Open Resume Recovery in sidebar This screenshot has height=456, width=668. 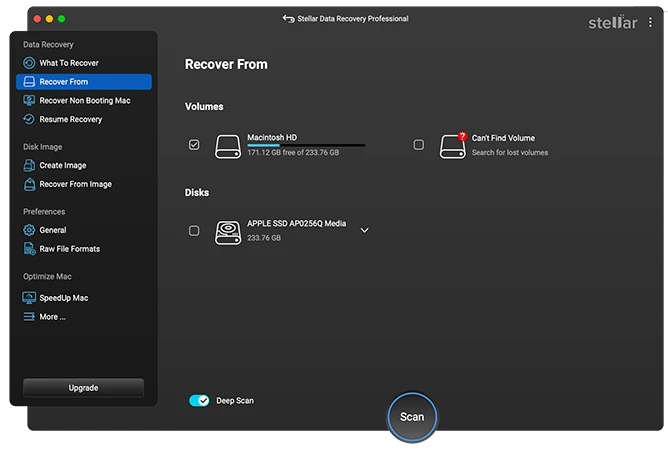(84, 119)
